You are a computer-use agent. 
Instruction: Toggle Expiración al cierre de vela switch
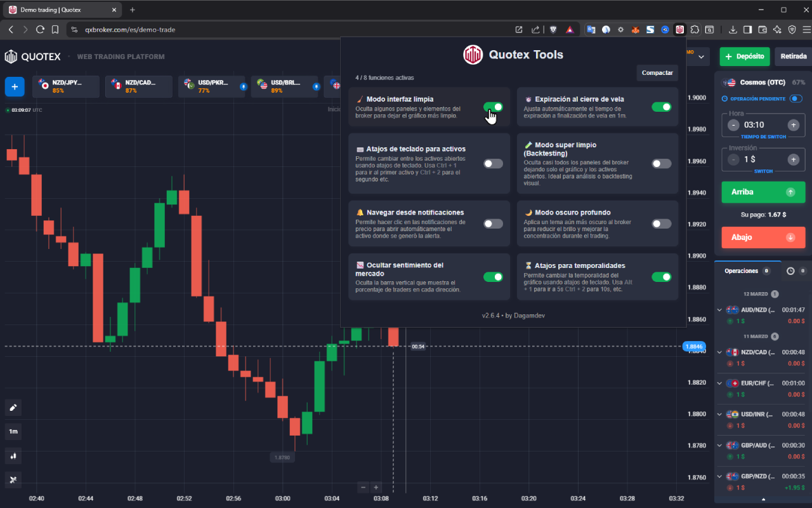(661, 107)
